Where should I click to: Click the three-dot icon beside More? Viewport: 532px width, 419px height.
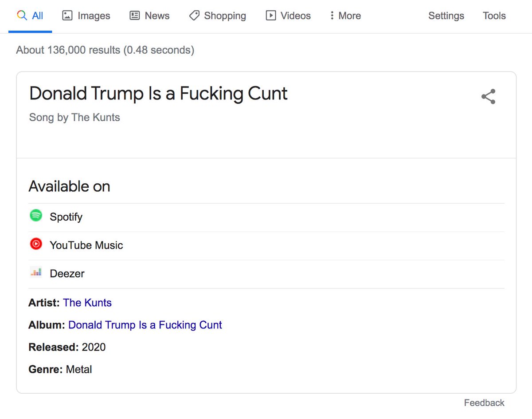coord(332,16)
